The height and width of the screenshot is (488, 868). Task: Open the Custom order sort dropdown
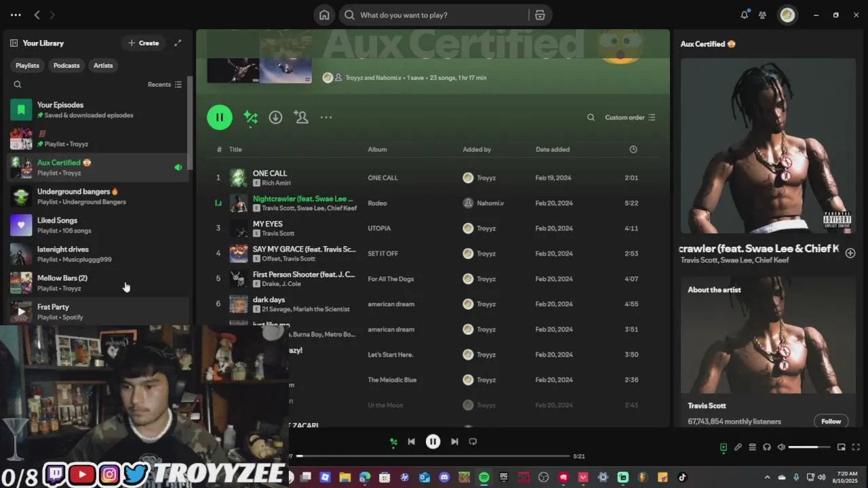point(630,117)
